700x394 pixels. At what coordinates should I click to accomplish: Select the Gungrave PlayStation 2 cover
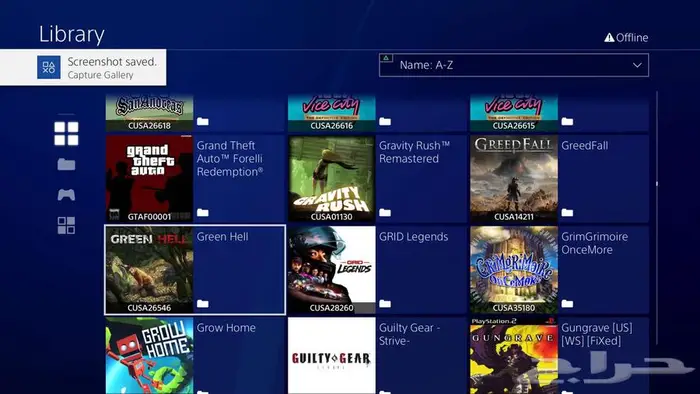pyautogui.click(x=514, y=356)
